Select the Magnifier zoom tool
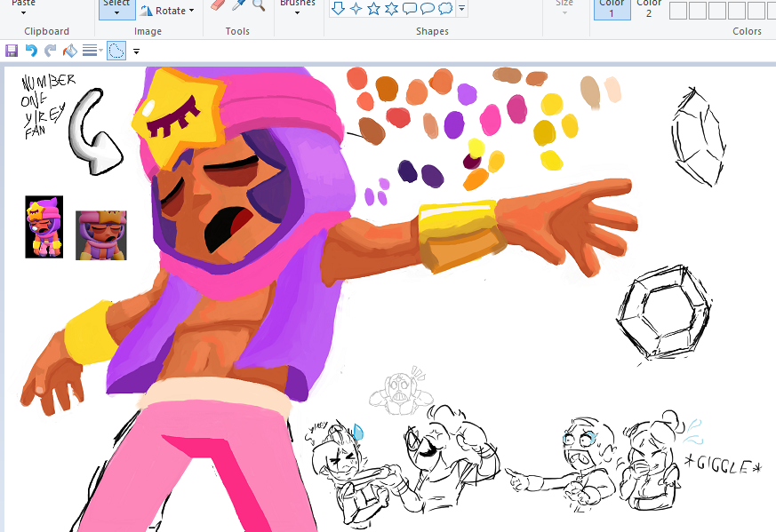 click(x=259, y=5)
